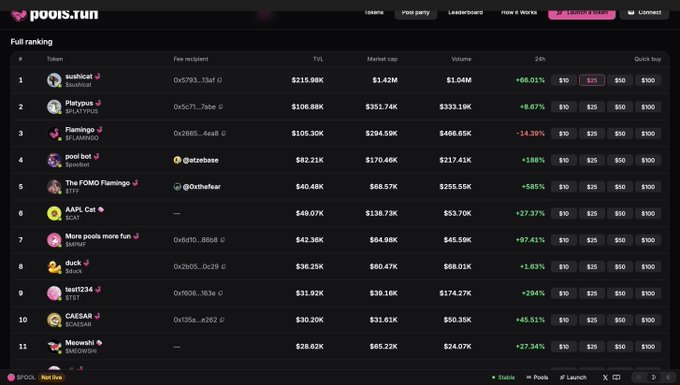Click the @atzebase profile avatar

(x=177, y=160)
